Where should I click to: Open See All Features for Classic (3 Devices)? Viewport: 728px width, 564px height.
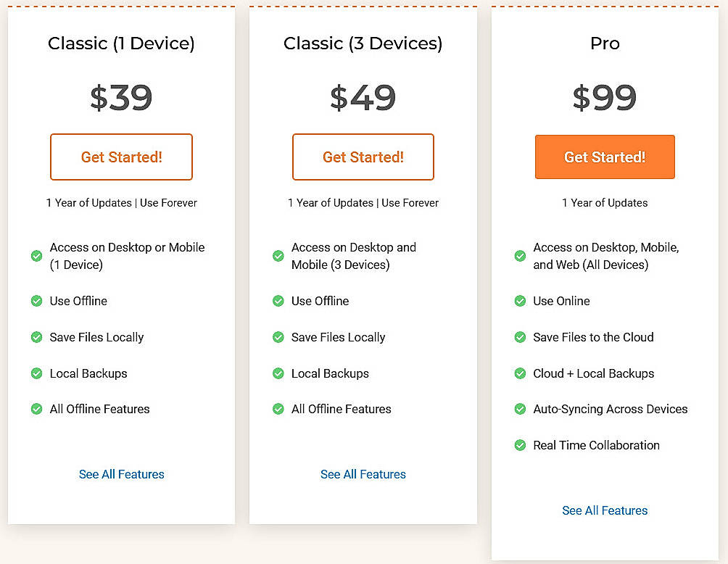click(x=363, y=474)
